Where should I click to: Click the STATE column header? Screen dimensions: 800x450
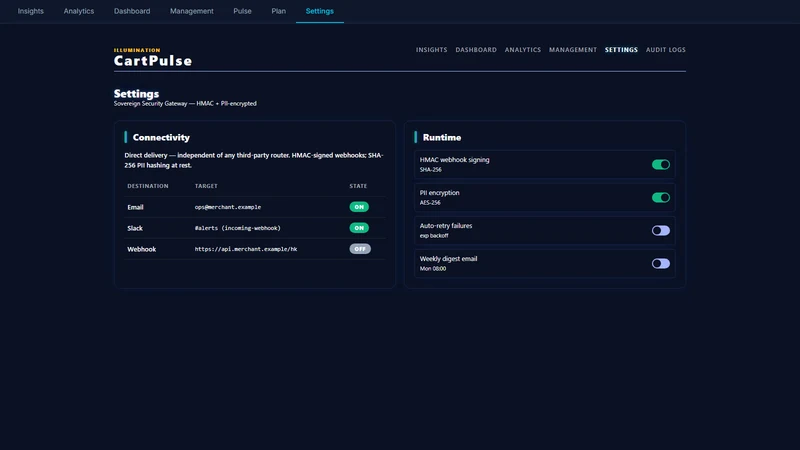click(x=358, y=186)
